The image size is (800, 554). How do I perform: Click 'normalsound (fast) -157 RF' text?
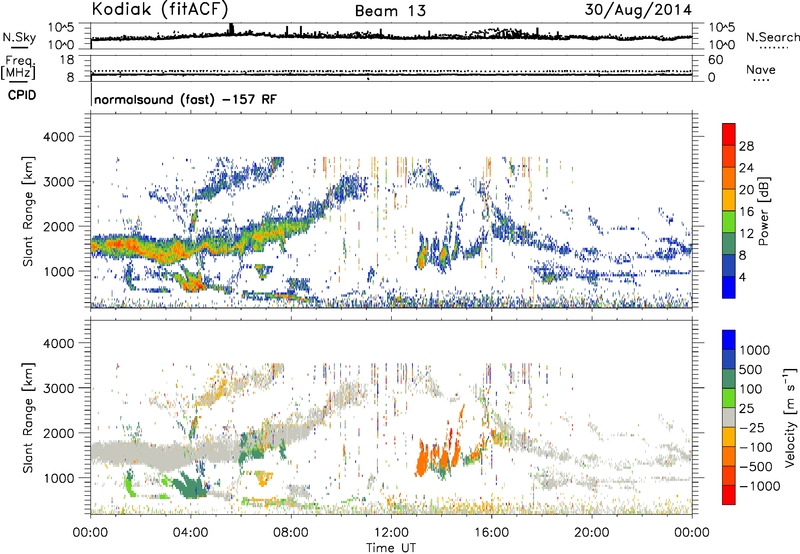tap(186, 99)
